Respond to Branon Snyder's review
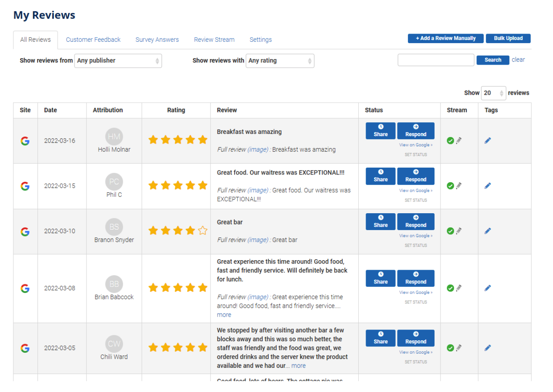The height and width of the screenshot is (392, 553). (416, 221)
